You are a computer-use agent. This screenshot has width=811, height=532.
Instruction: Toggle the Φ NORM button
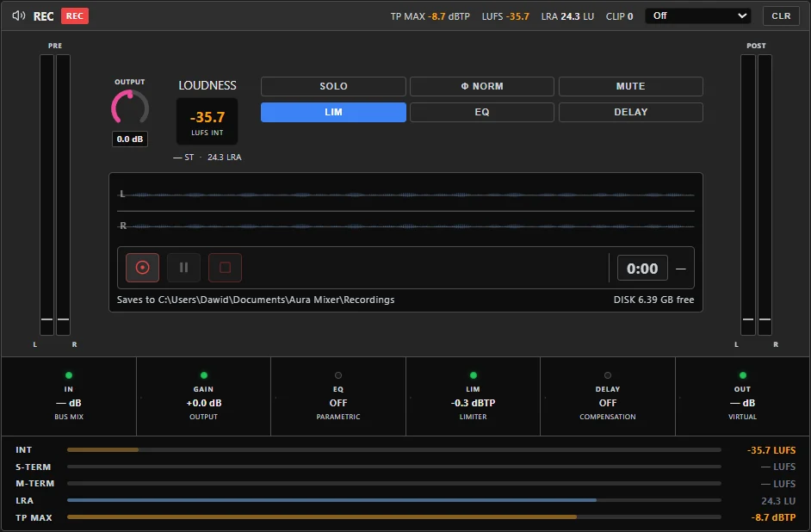tap(482, 86)
